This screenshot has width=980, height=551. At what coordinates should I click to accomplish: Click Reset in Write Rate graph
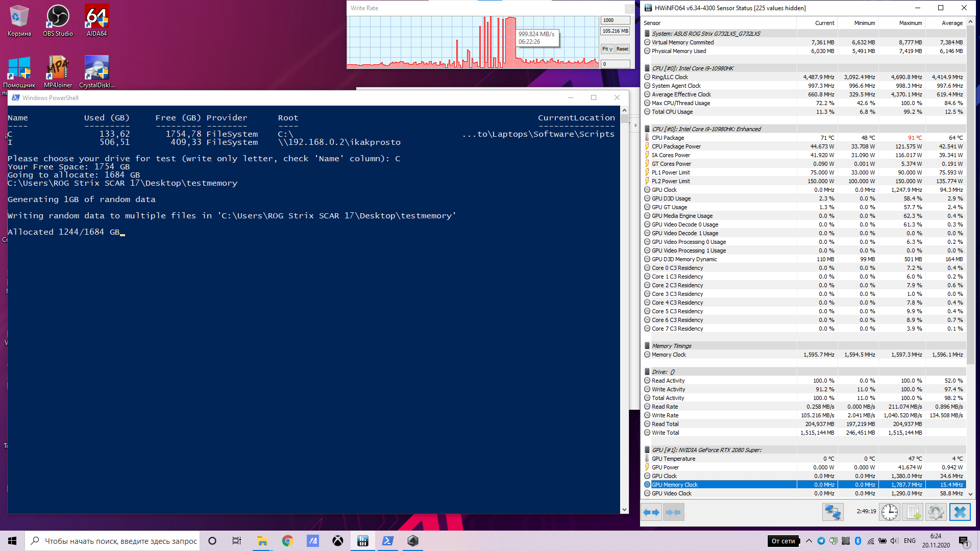point(622,49)
